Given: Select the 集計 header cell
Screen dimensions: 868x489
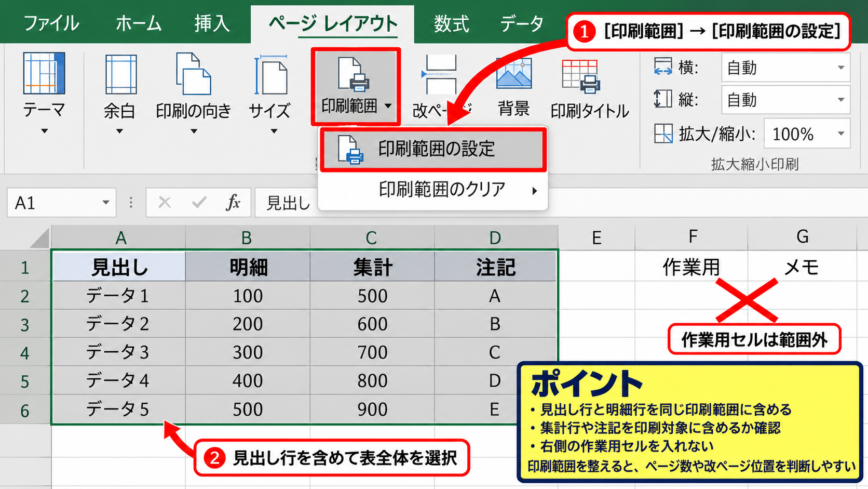Looking at the screenshot, I should [x=372, y=267].
